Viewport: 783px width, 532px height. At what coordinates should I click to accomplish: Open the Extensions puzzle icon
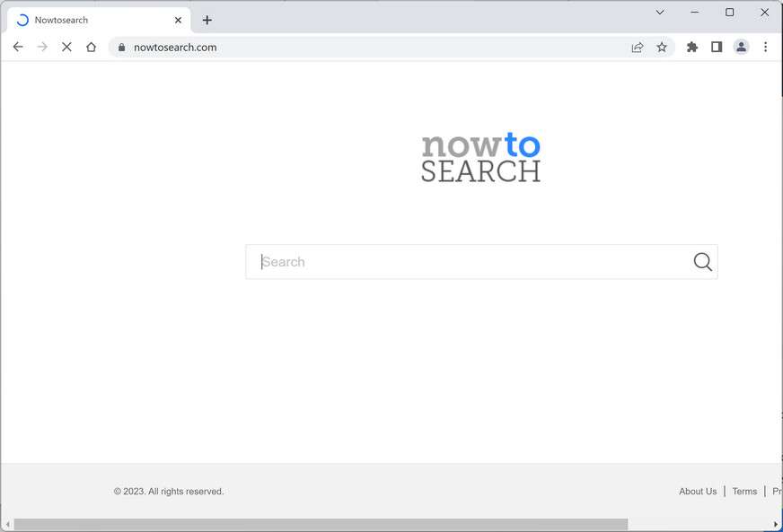pyautogui.click(x=692, y=47)
